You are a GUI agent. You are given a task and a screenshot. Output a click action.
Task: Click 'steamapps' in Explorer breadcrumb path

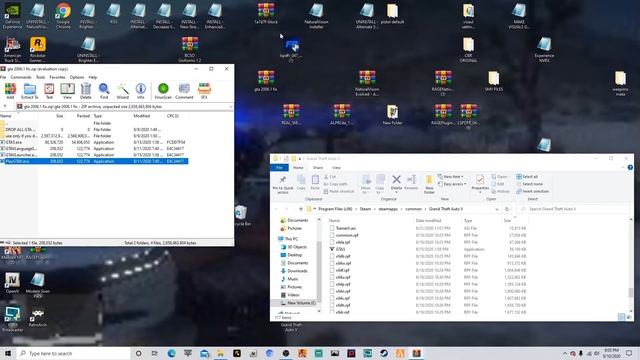tap(388, 209)
